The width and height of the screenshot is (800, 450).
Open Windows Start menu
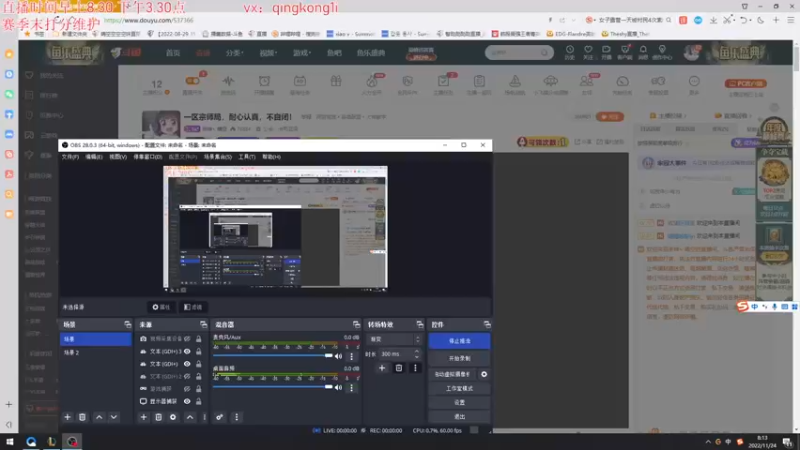(x=10, y=441)
